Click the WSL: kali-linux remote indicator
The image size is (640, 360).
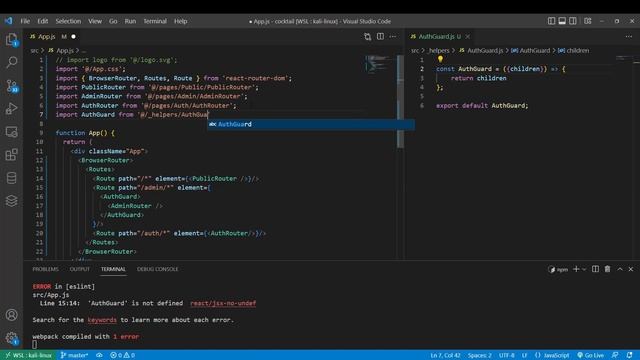point(28,355)
